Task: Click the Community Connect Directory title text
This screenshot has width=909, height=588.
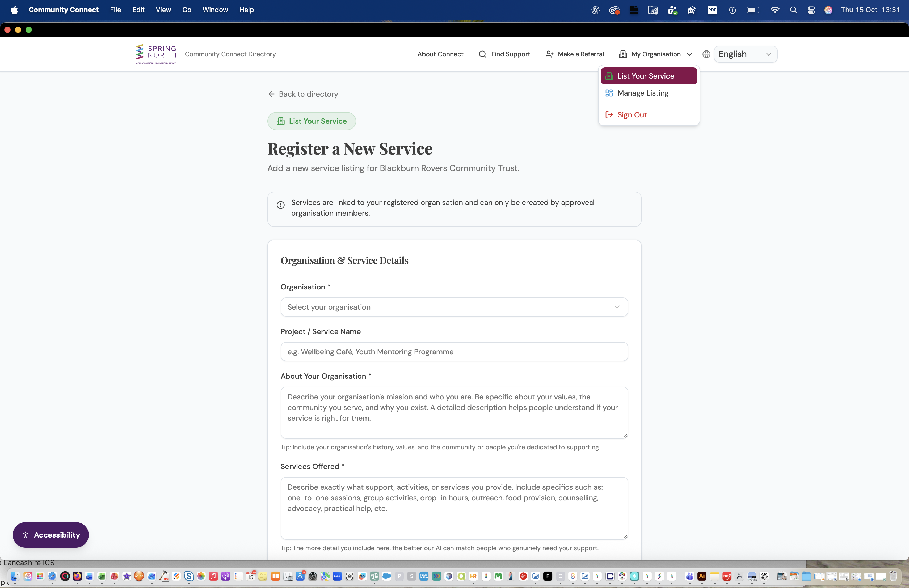Action: [x=230, y=54]
